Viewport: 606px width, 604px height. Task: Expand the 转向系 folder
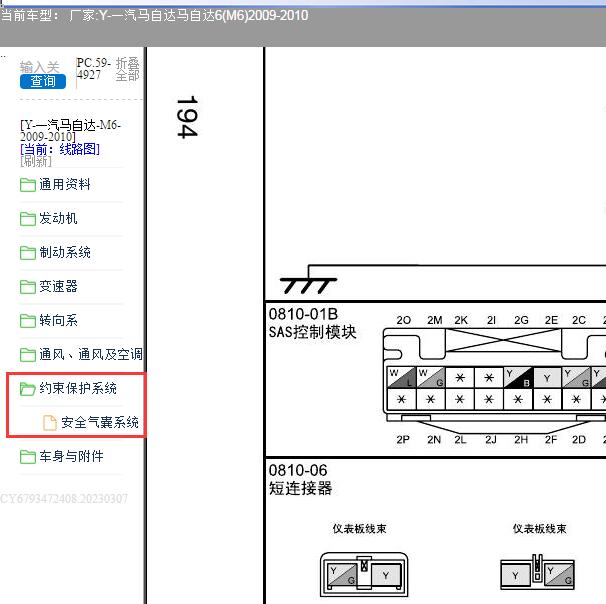(58, 321)
